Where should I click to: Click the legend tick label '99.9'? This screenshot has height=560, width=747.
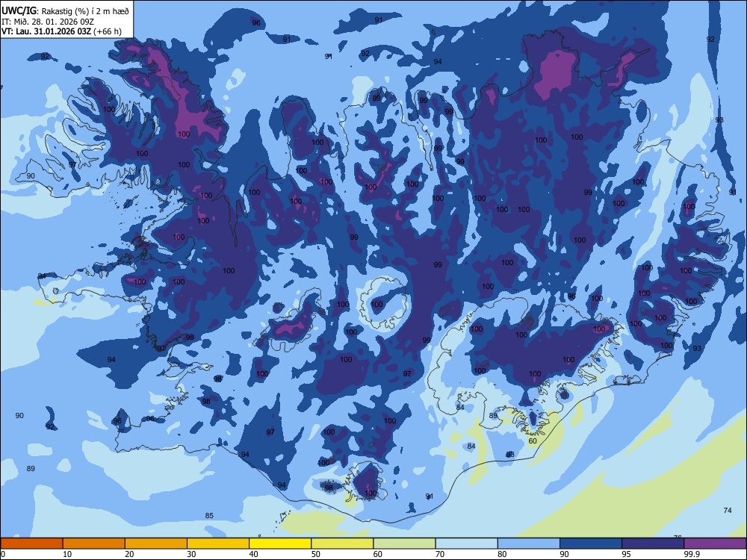692,554
